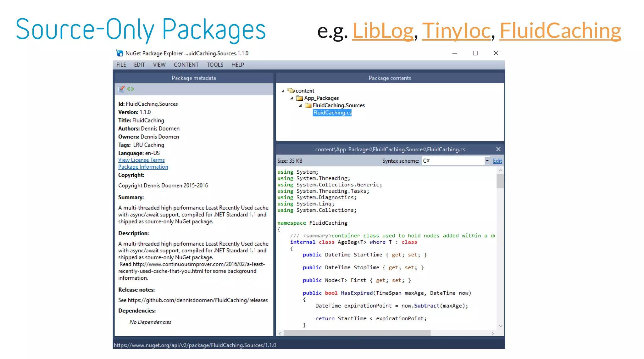644x359 pixels.
Task: Click the nuget.org package URL in status bar
Action: 195,345
